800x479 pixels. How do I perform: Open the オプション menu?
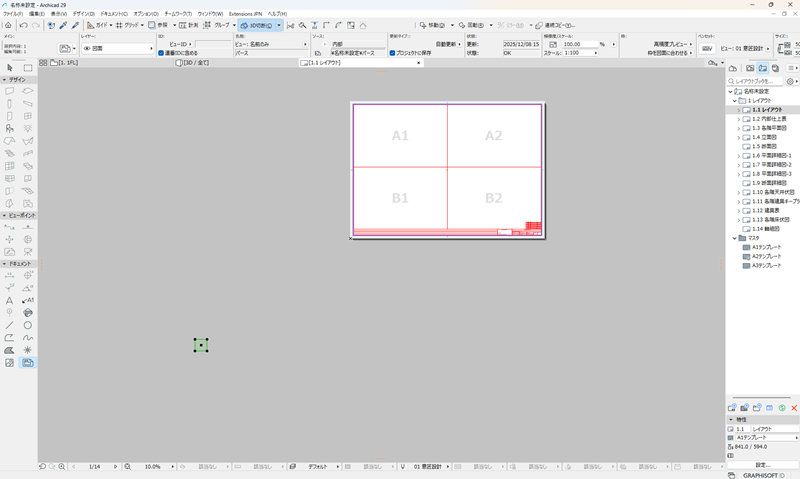coord(146,14)
